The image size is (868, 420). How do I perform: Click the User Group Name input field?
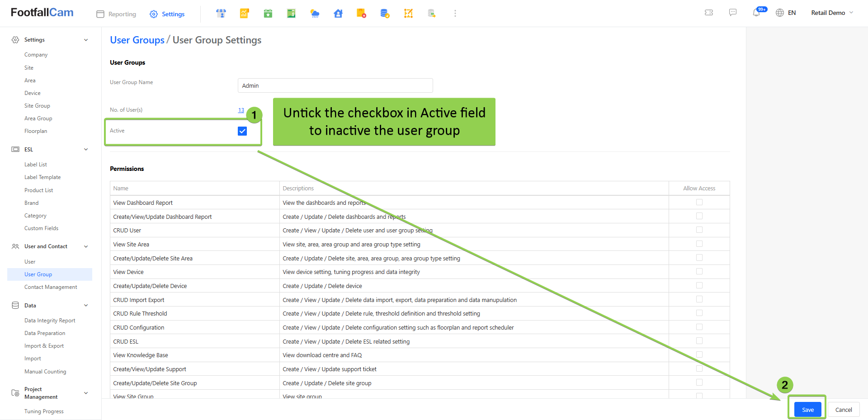[x=335, y=85]
